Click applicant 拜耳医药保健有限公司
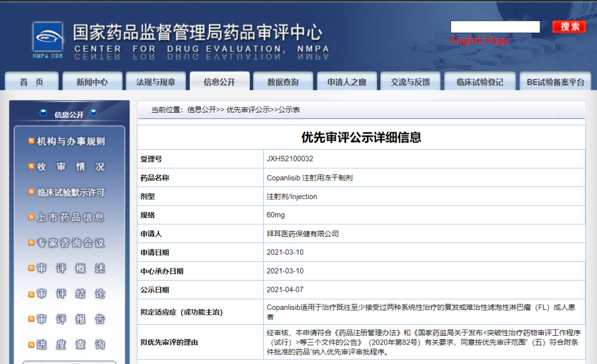597x364 pixels. click(x=303, y=234)
